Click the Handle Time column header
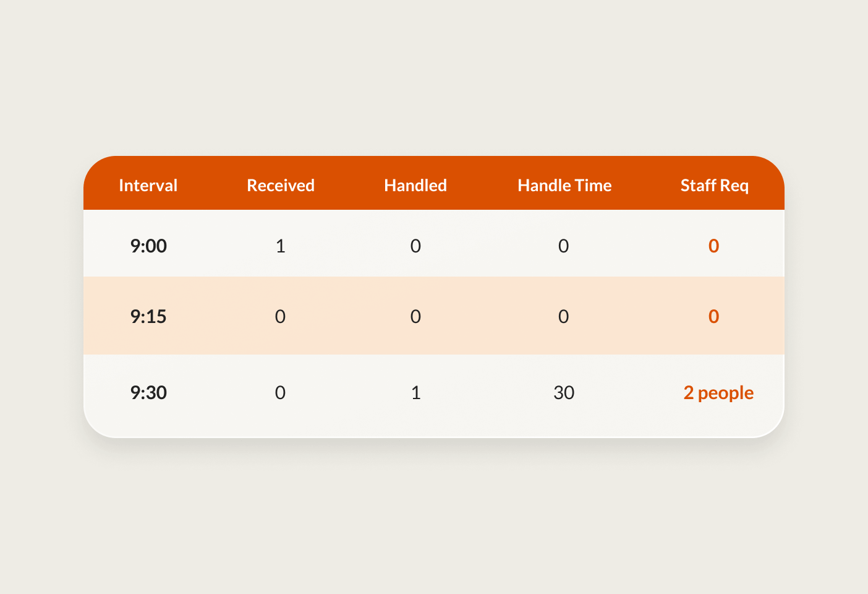This screenshot has width=868, height=594. click(564, 185)
